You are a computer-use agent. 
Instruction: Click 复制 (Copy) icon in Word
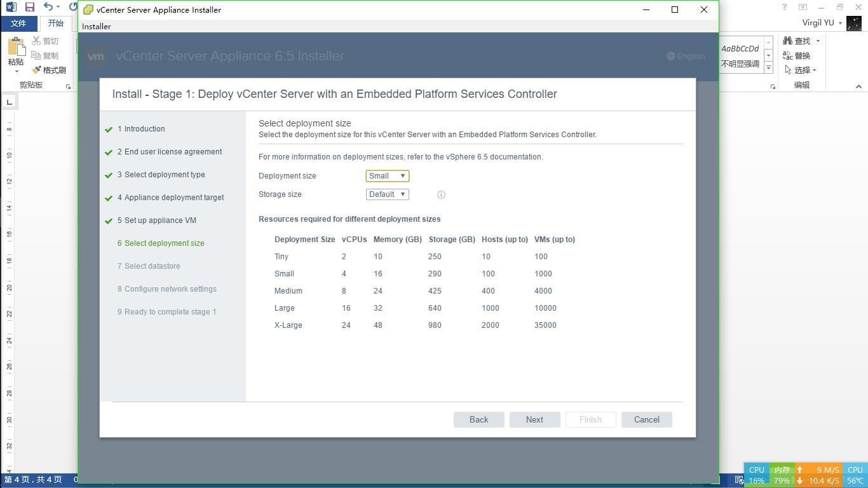coord(46,55)
